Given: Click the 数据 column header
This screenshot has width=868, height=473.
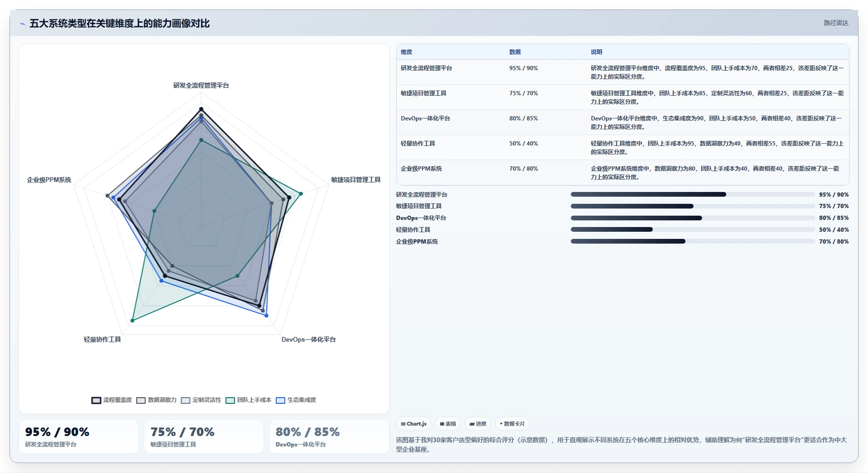Looking at the screenshot, I should pyautogui.click(x=515, y=52).
